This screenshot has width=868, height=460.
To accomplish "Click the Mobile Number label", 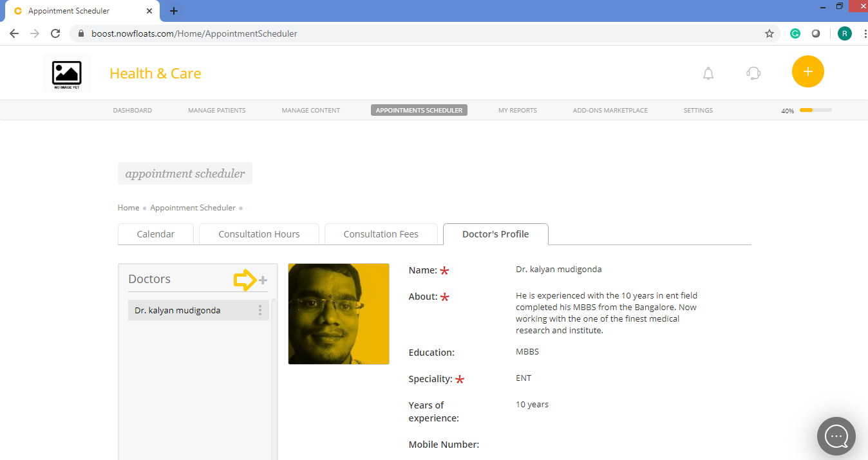I will click(x=444, y=445).
